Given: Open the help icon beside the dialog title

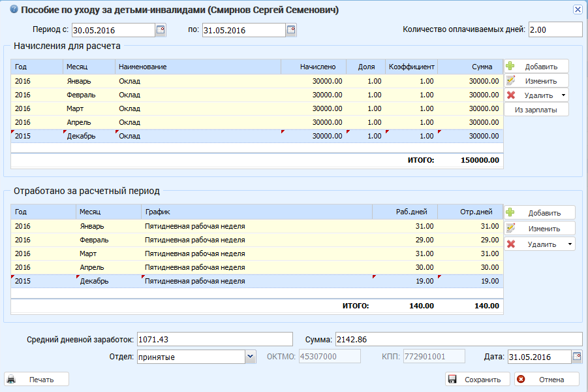Looking at the screenshot, I should (x=14, y=9).
